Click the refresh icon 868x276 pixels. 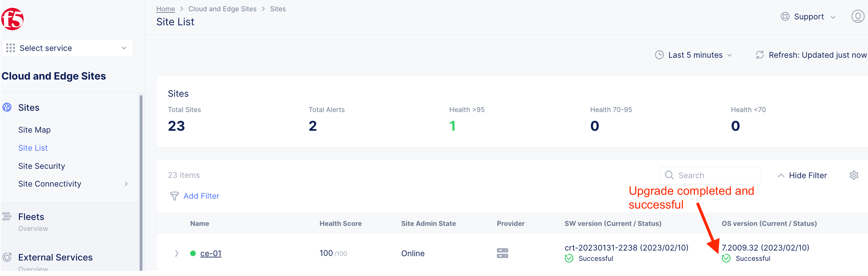[x=760, y=55]
